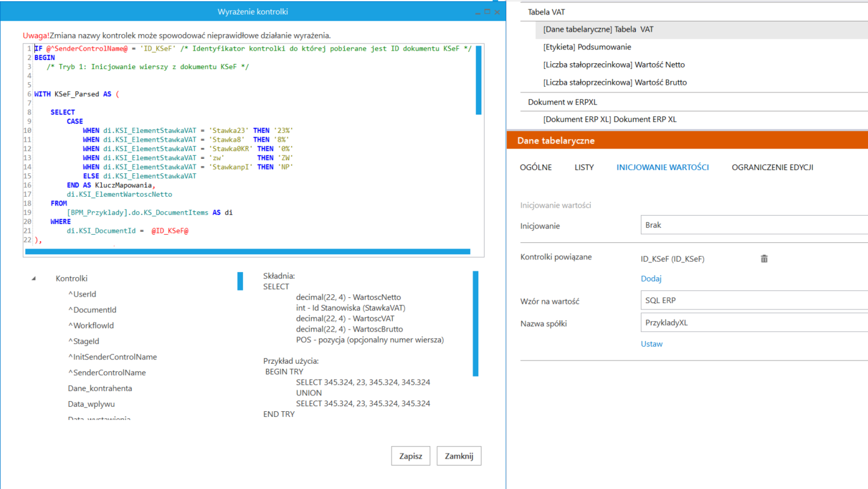Select ^SenderControlName in the Kontrolki tree
The width and height of the screenshot is (868, 489).
(107, 373)
